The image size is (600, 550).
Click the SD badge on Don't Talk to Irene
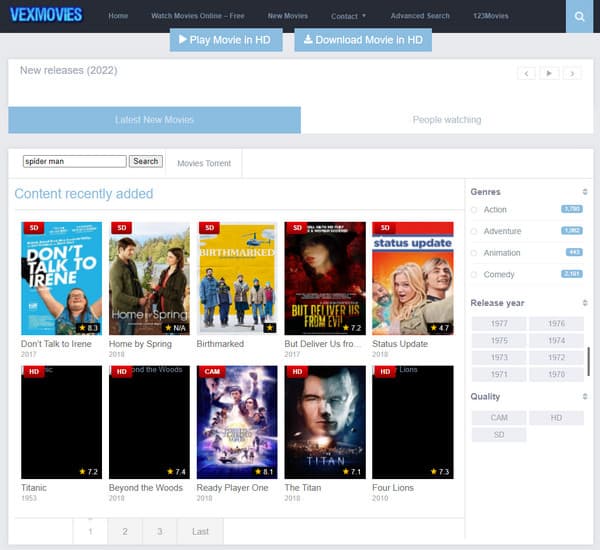point(34,228)
